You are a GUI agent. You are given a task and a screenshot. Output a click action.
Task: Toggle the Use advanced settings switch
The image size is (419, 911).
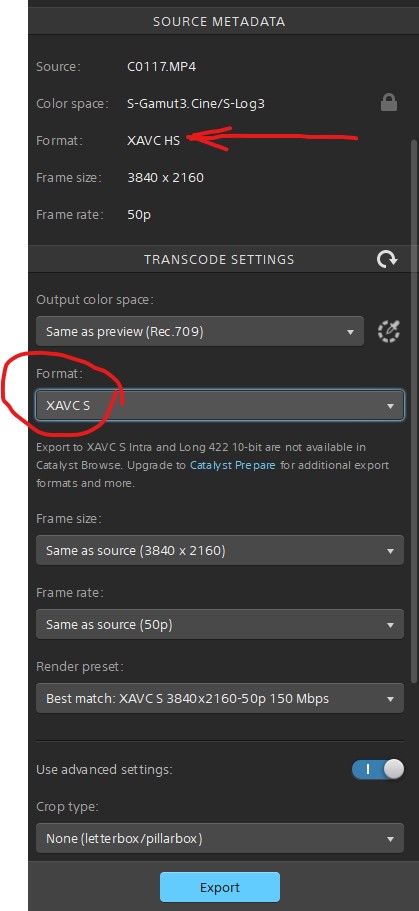(378, 769)
